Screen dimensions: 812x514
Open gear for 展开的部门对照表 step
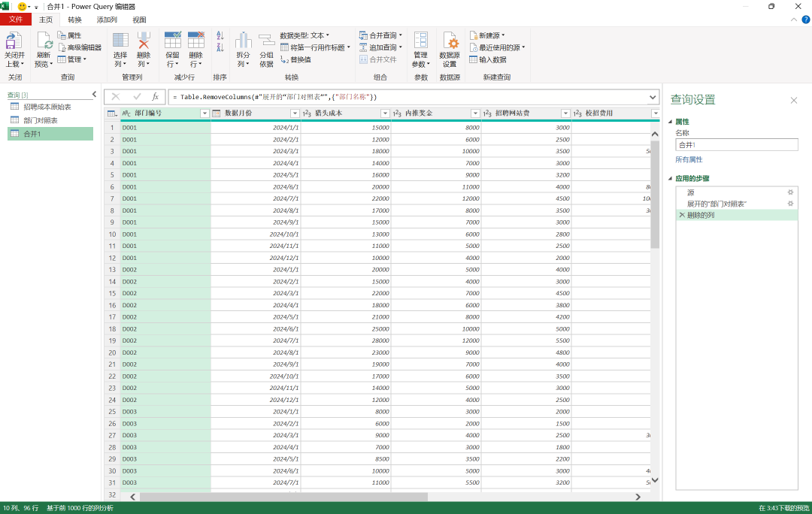point(790,204)
